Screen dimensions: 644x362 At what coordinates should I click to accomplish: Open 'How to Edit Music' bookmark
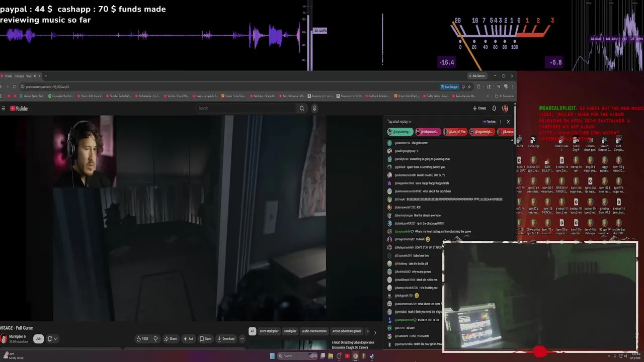(90, 96)
